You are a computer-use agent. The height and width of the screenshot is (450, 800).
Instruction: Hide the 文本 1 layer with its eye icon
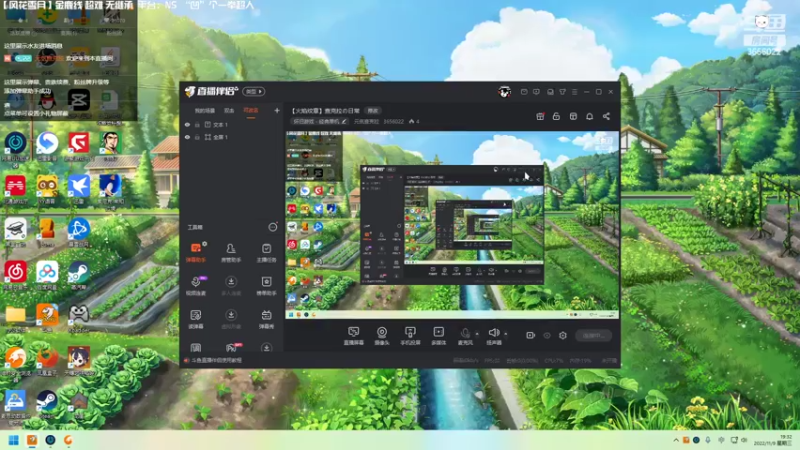(x=187, y=124)
